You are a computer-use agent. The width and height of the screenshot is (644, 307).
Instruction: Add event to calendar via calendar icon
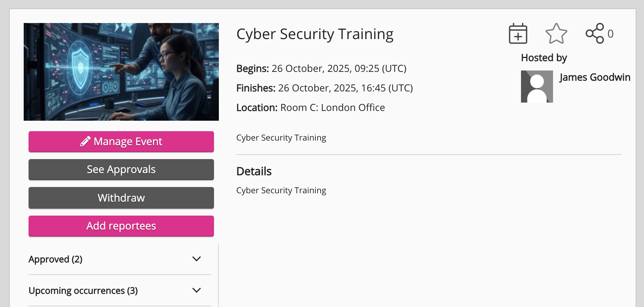517,33
